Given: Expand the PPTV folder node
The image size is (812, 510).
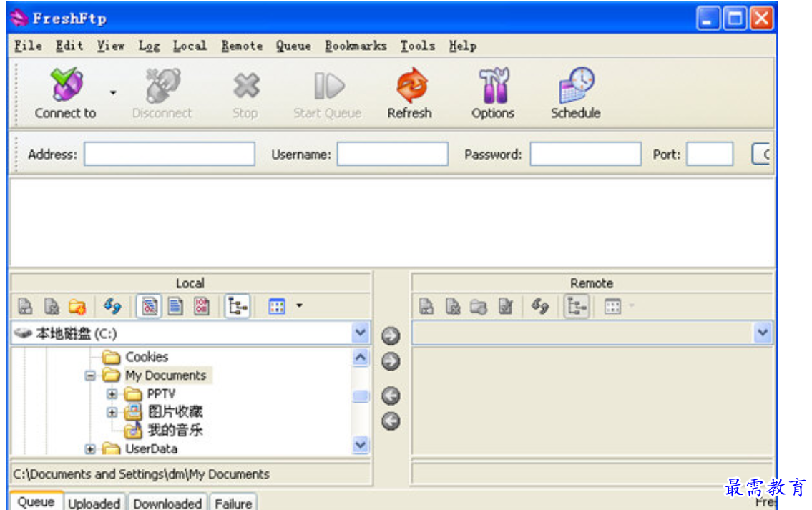Looking at the screenshot, I should pos(112,394).
